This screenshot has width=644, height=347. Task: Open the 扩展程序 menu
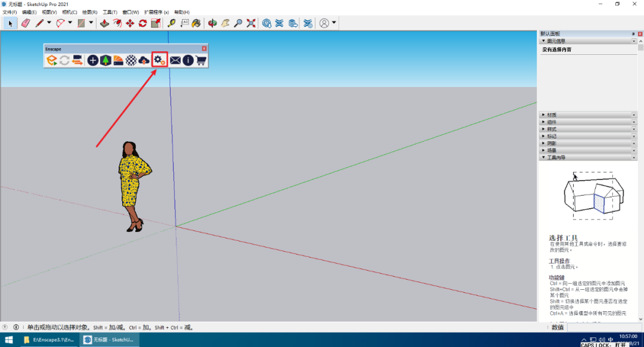point(156,12)
